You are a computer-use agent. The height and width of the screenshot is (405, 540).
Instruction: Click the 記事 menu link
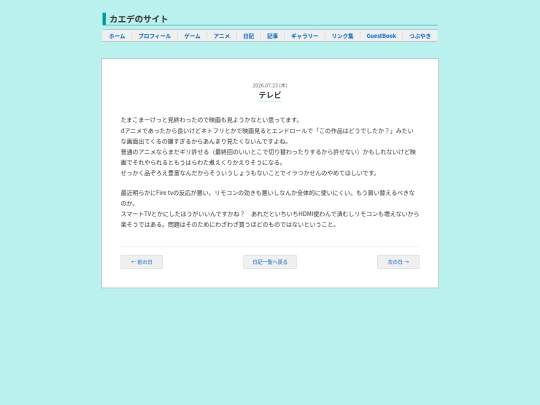pyautogui.click(x=272, y=36)
